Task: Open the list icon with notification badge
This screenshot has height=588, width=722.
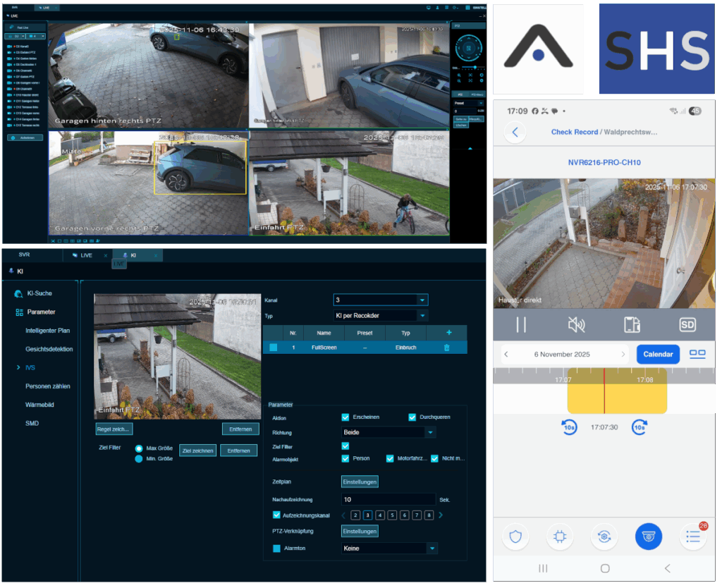Action: (x=692, y=537)
